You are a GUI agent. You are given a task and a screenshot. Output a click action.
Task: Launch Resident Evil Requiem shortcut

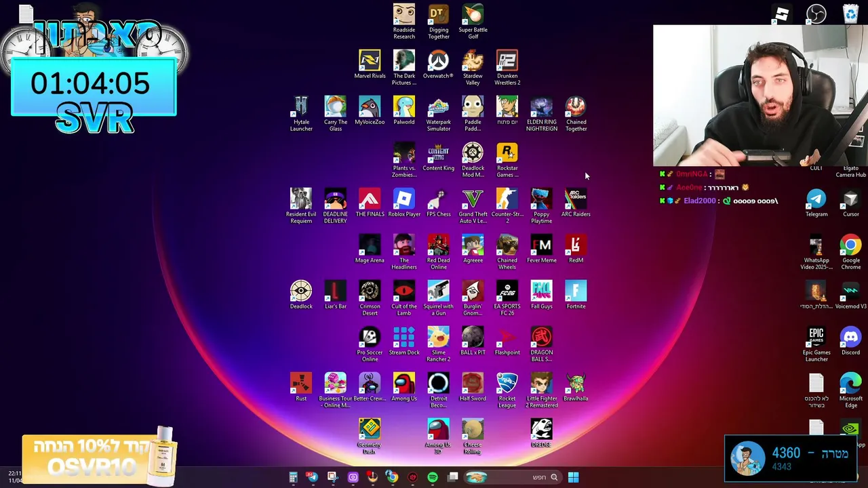tap(301, 205)
